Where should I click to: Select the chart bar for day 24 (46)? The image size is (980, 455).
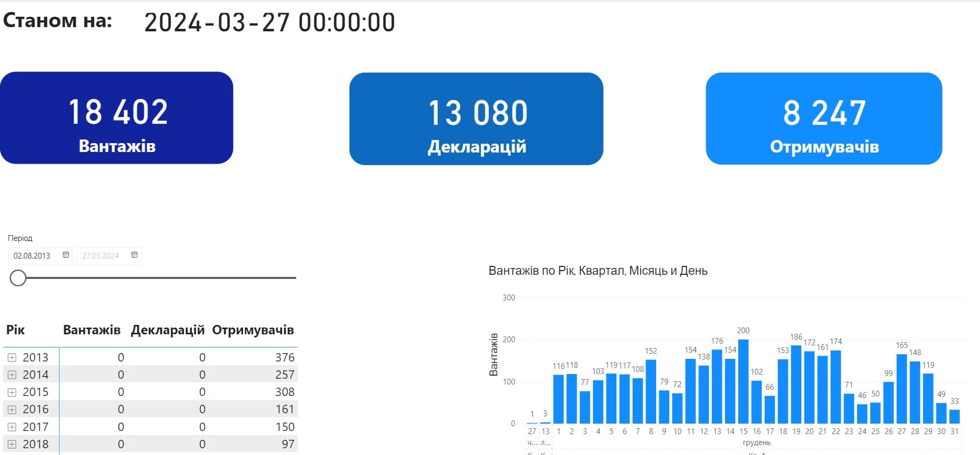[862, 414]
